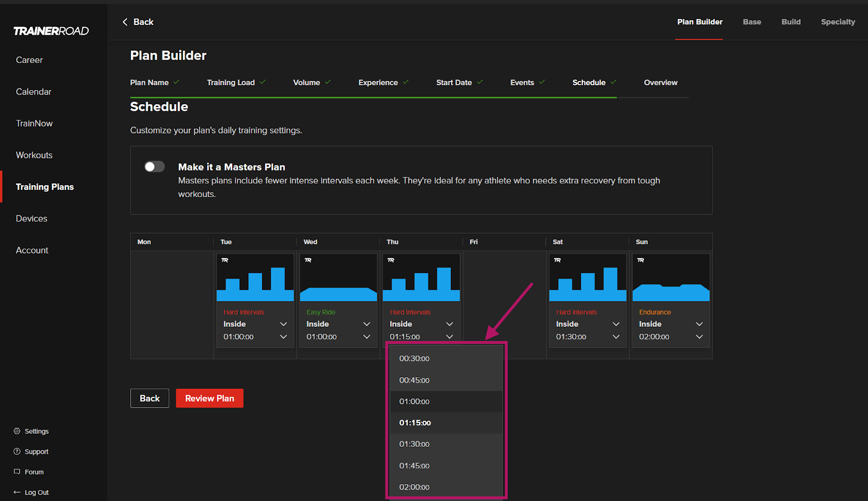Screen dimensions: 868x501
Task: Select 00:30:00 from the duration list
Action: point(446,359)
